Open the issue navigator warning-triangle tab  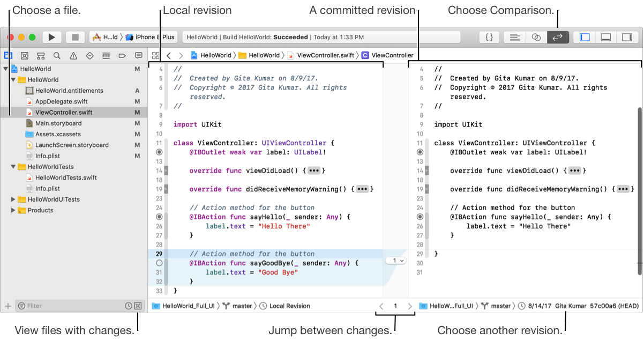pos(73,55)
